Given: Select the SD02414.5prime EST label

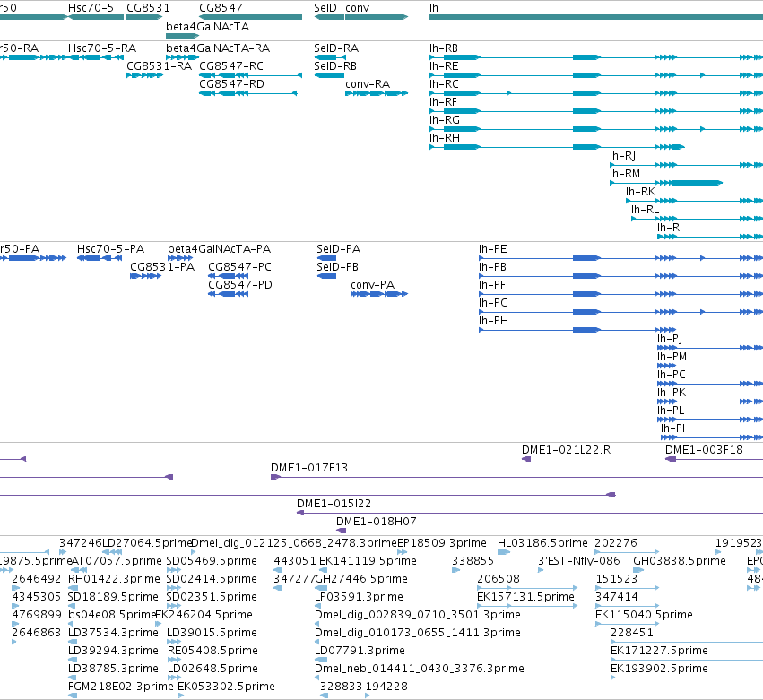Looking at the screenshot, I should point(212,579).
